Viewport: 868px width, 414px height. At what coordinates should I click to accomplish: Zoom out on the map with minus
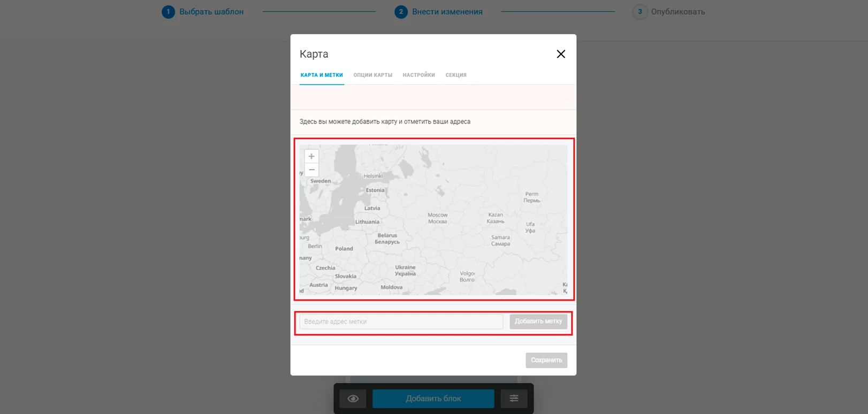pyautogui.click(x=311, y=170)
